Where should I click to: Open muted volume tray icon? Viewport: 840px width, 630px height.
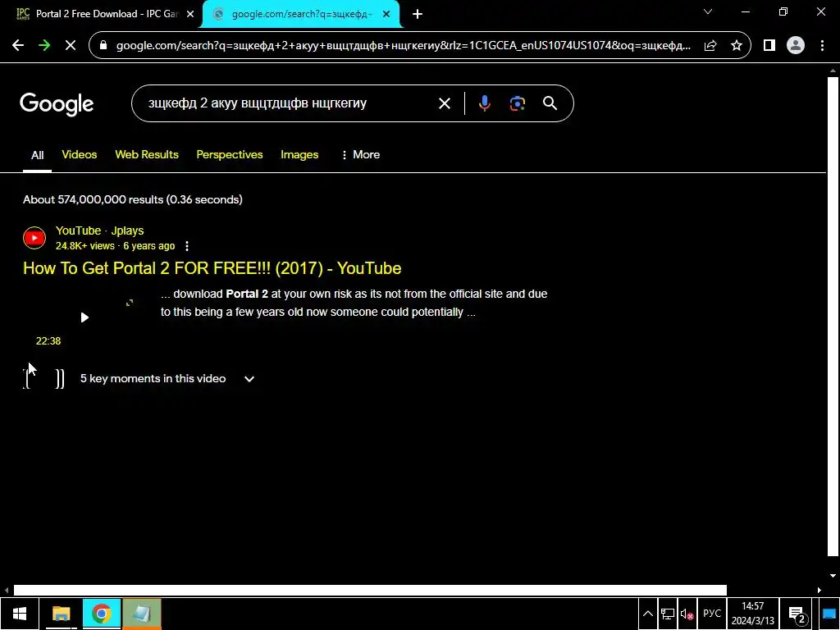pyautogui.click(x=687, y=614)
